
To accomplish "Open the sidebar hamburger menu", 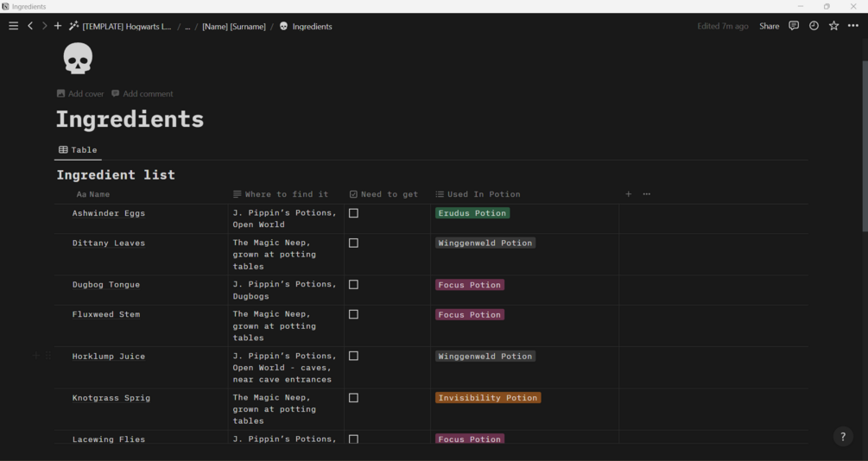I will click(x=13, y=26).
